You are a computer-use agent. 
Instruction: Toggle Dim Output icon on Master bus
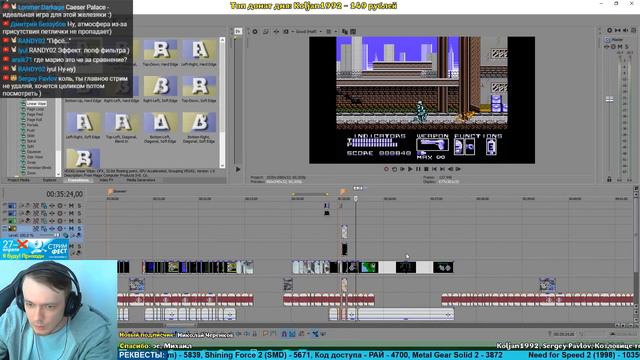coord(625,30)
